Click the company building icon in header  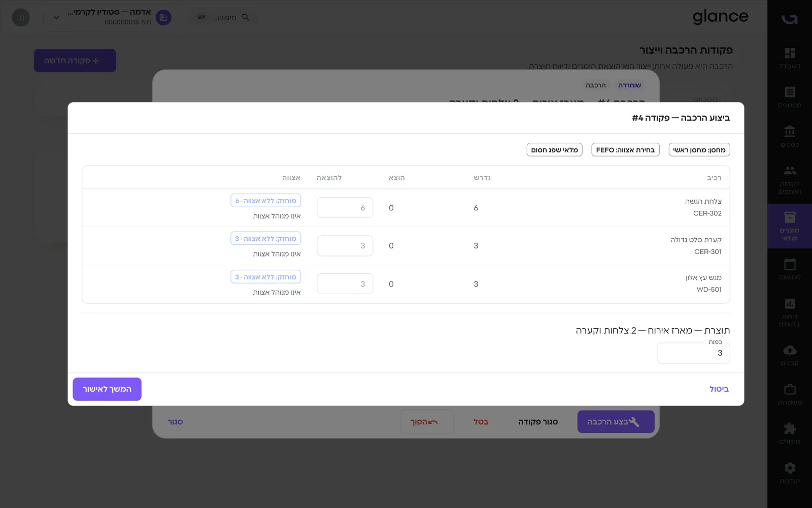click(x=163, y=18)
